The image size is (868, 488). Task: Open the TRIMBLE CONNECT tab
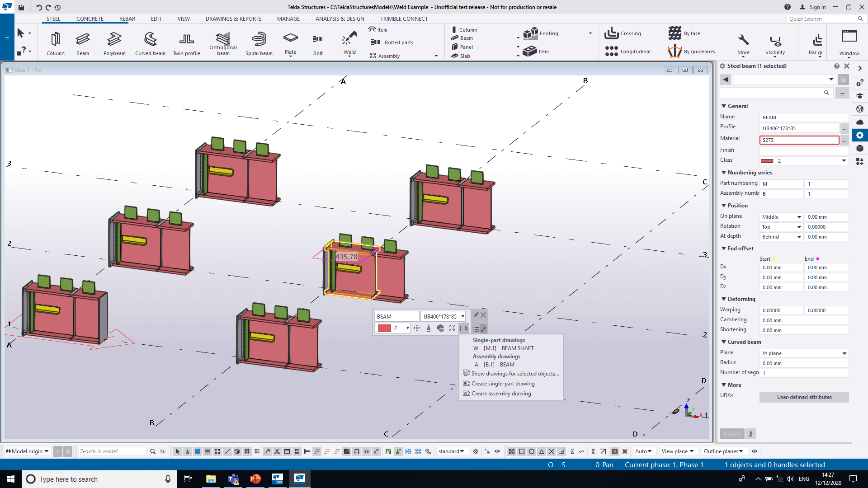pos(404,19)
